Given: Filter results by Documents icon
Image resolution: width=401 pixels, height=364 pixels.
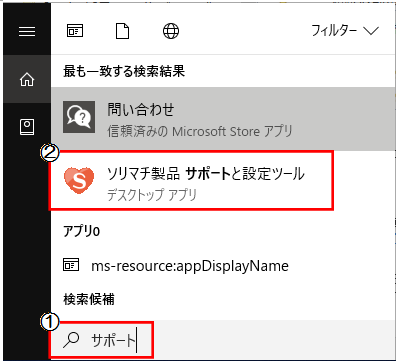Looking at the screenshot, I should [x=122, y=31].
